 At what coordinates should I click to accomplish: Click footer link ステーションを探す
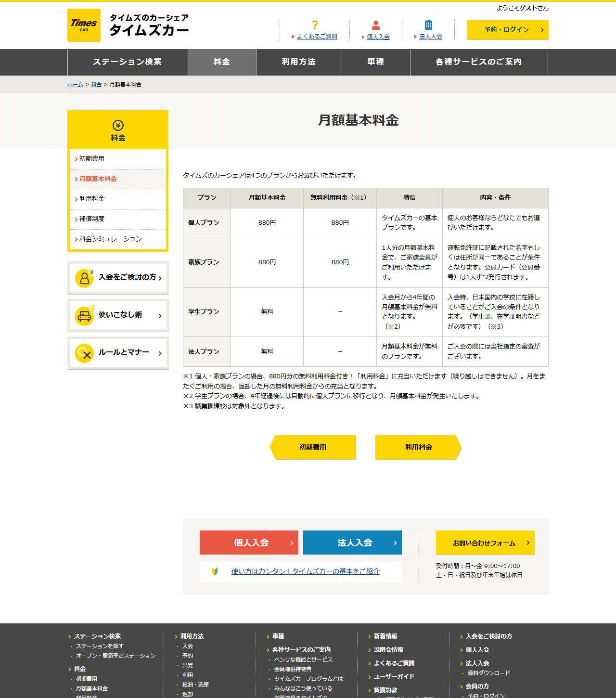(x=100, y=646)
